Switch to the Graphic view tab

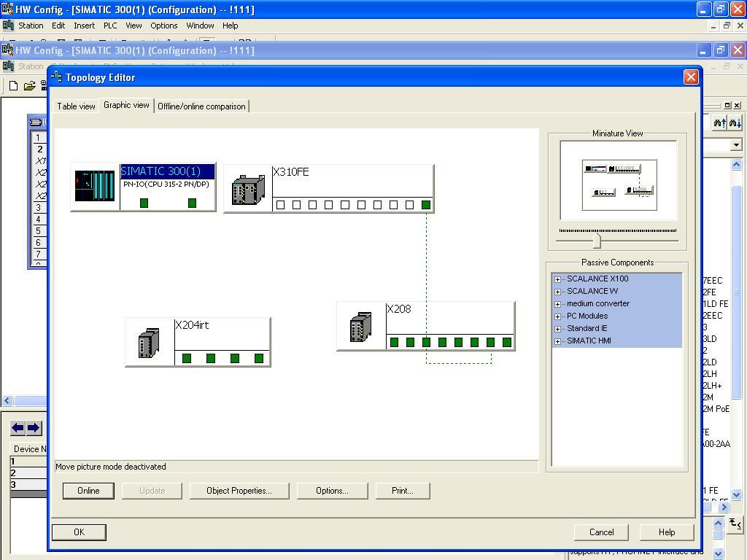(x=126, y=105)
